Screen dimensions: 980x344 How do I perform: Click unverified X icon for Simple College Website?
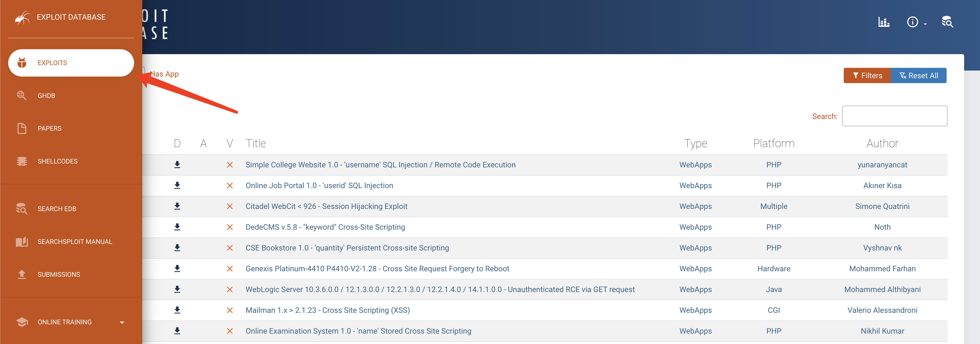pos(230,165)
